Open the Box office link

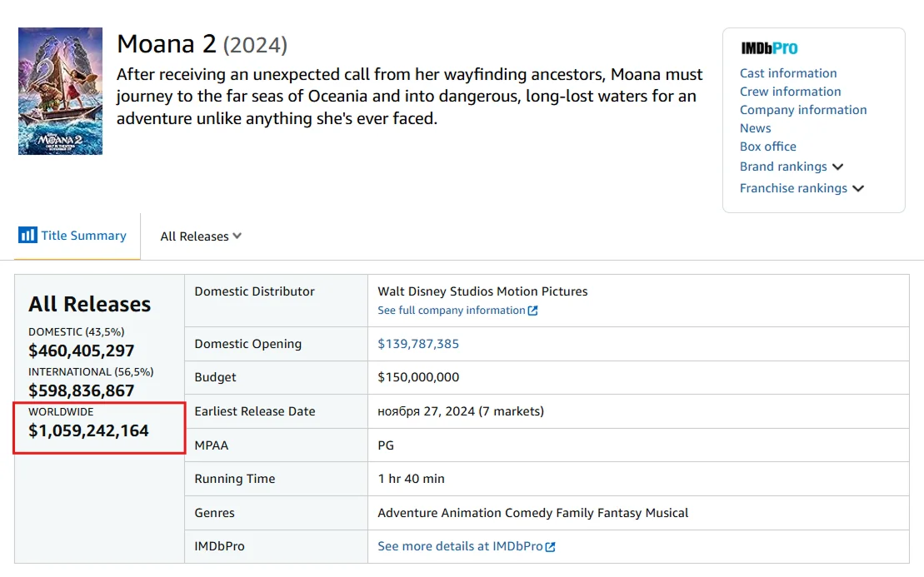tap(767, 147)
